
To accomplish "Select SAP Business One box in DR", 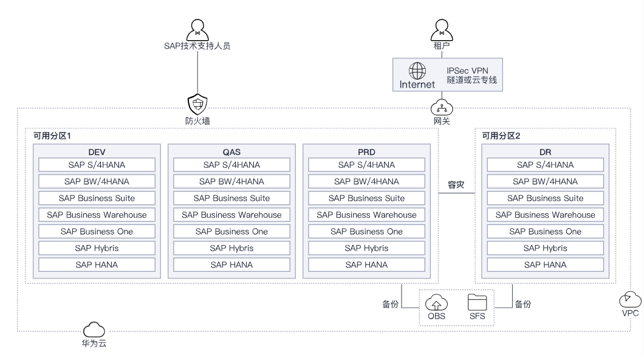I will [546, 232].
